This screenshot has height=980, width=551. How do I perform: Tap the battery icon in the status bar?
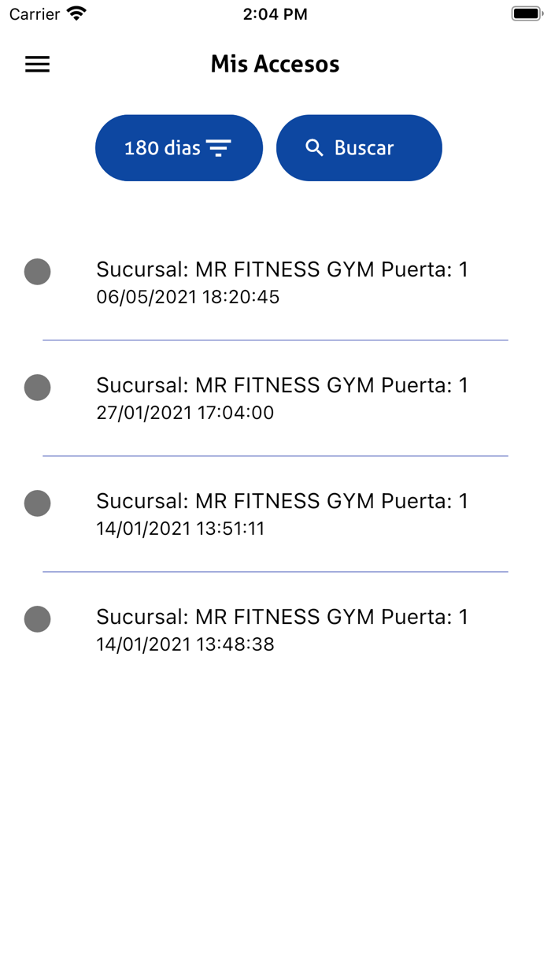[x=524, y=13]
